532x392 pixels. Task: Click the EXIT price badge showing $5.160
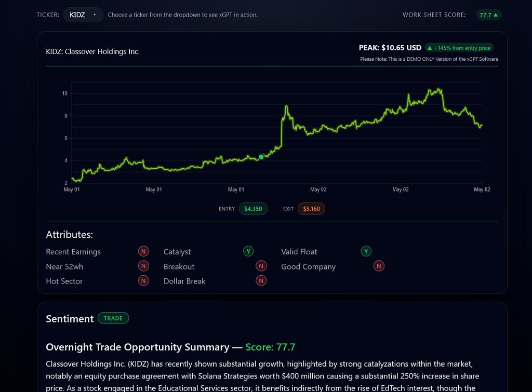(311, 209)
